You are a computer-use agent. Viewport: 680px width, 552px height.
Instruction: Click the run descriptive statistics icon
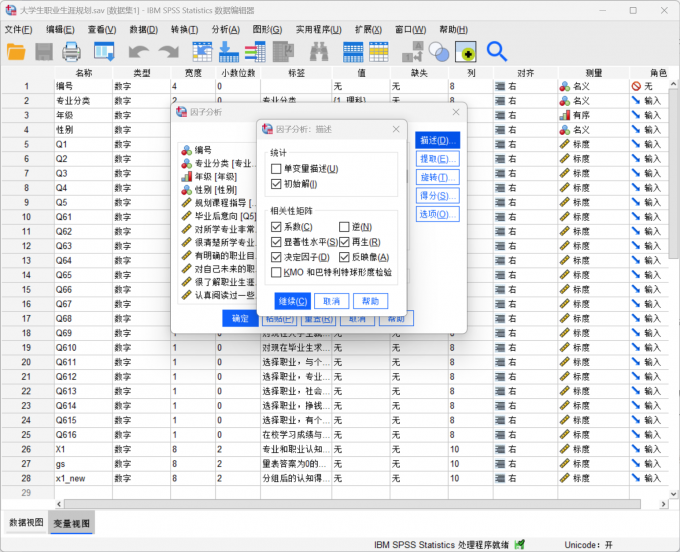point(283,52)
